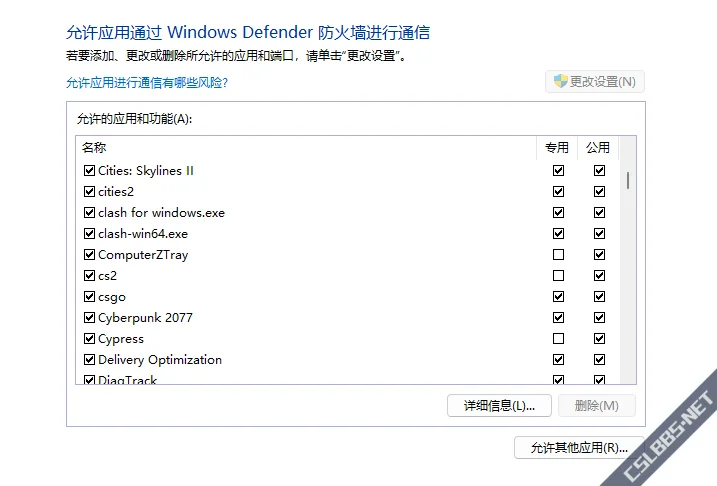717x486 pixels.
Task: Disable 公用 access for Cyberpunk 2077
Action: 599,318
